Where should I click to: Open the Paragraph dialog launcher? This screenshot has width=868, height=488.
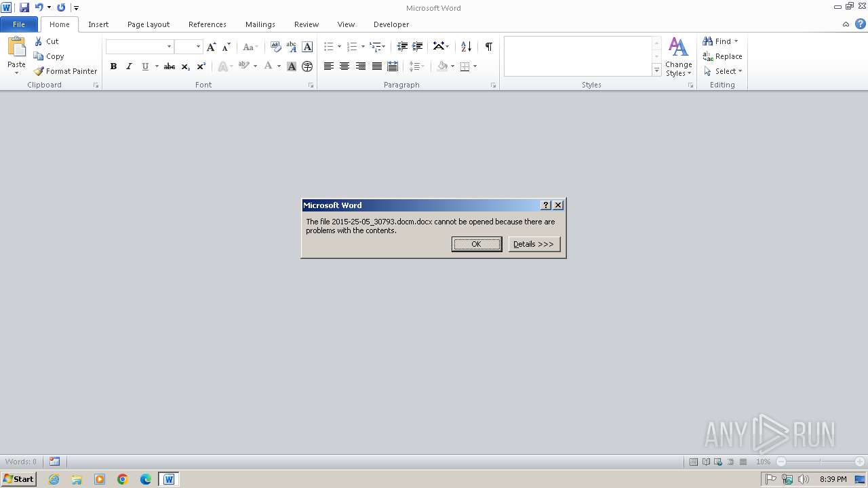493,85
